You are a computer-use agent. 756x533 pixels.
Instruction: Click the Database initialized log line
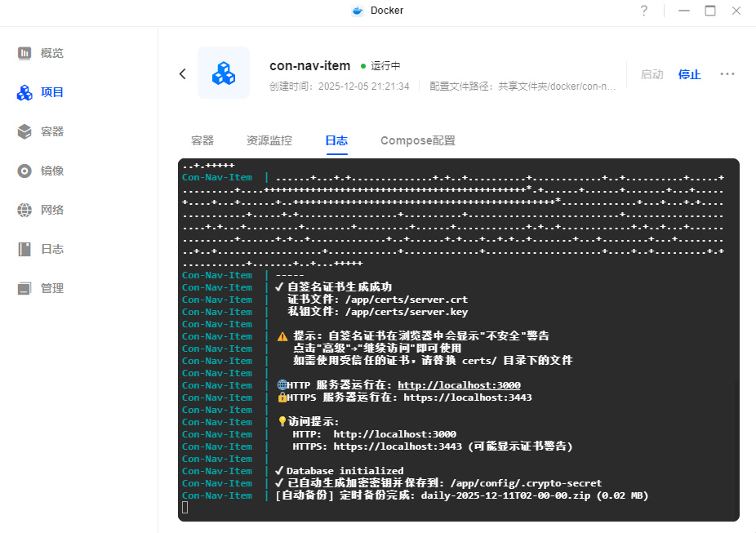(339, 471)
